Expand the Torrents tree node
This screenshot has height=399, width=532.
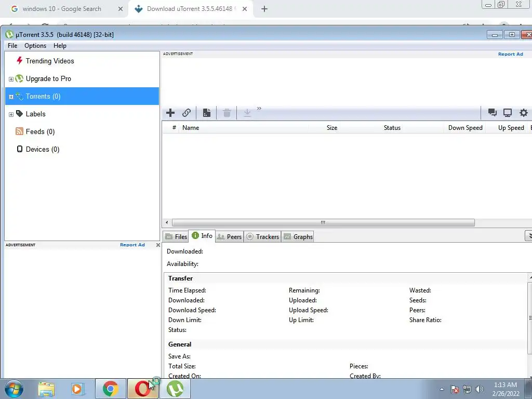[11, 97]
